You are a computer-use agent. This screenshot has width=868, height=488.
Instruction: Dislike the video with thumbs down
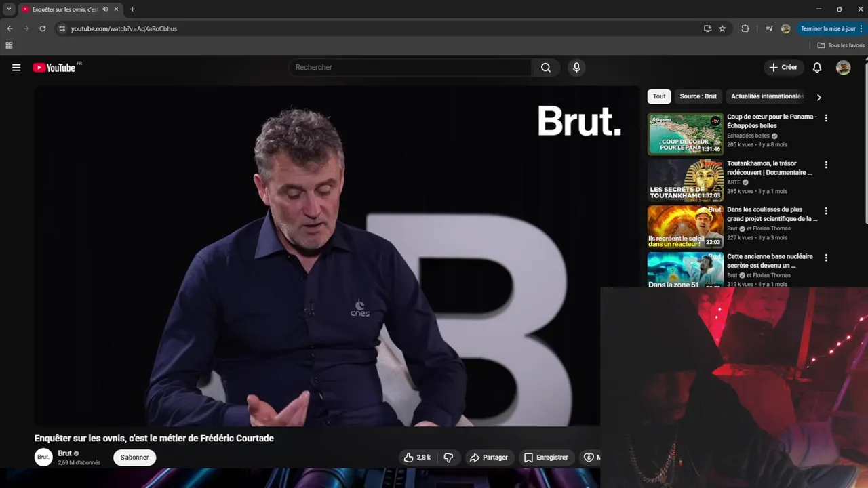point(448,457)
